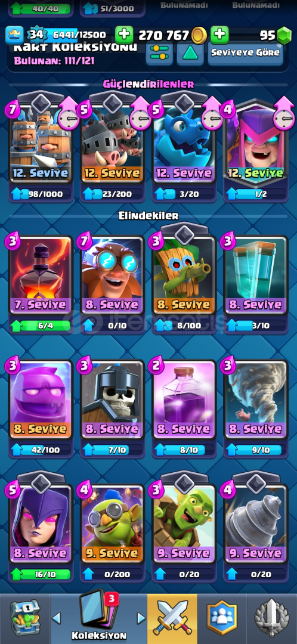Open the events laurel sword tab
The width and height of the screenshot is (297, 644).
point(272,618)
